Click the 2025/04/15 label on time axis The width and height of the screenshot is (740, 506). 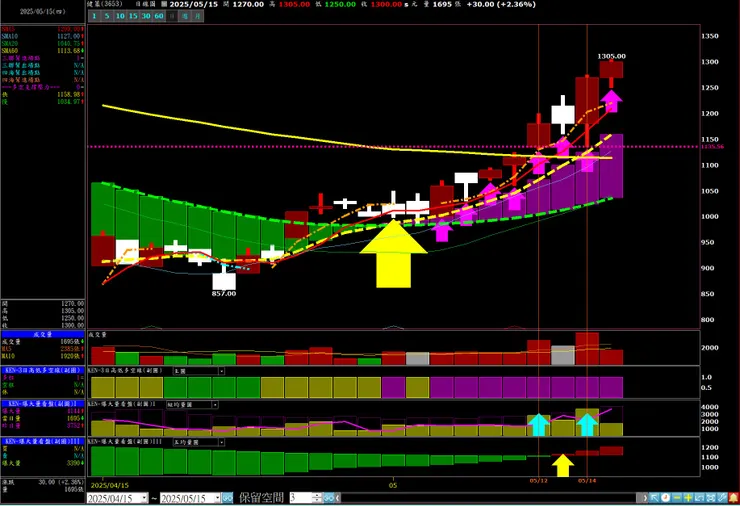tap(109, 485)
